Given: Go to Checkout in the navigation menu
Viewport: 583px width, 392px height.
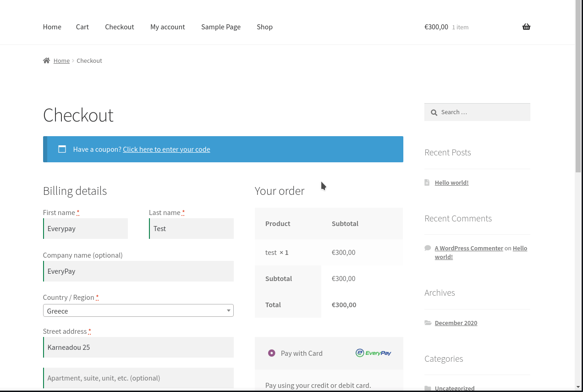Looking at the screenshot, I should 120,27.
